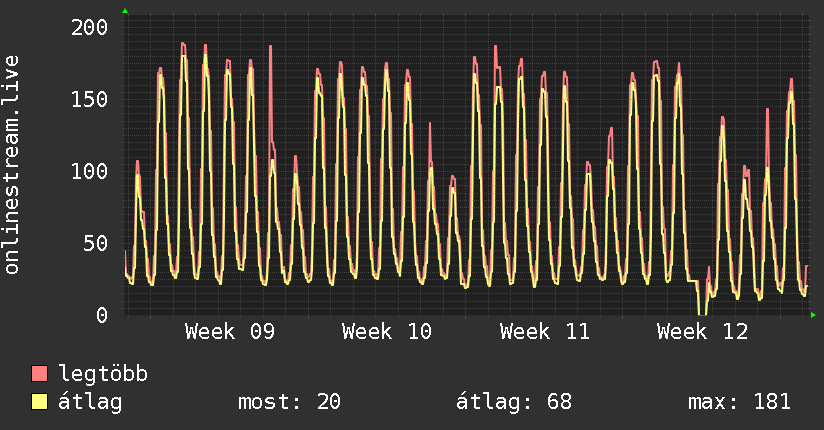Image resolution: width=824 pixels, height=430 pixels.
Task: Click the 200 y-axis value
Action: (x=89, y=27)
